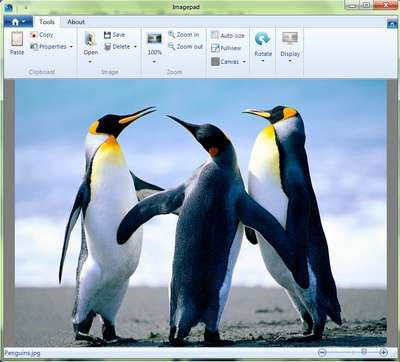Open image Properties

48,47
